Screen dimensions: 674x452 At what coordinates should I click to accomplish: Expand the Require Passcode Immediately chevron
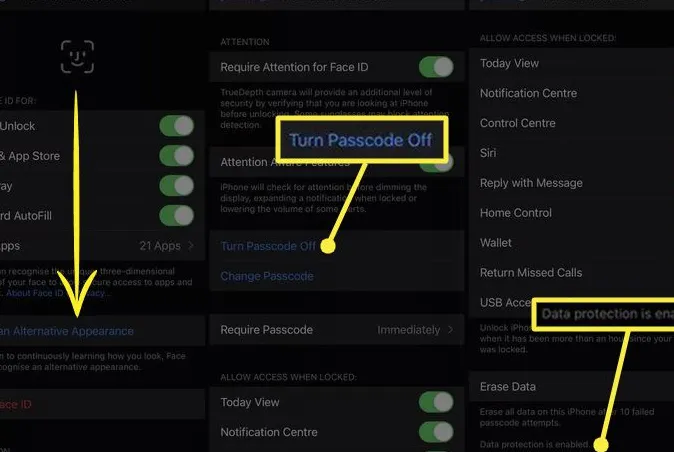[x=451, y=330]
